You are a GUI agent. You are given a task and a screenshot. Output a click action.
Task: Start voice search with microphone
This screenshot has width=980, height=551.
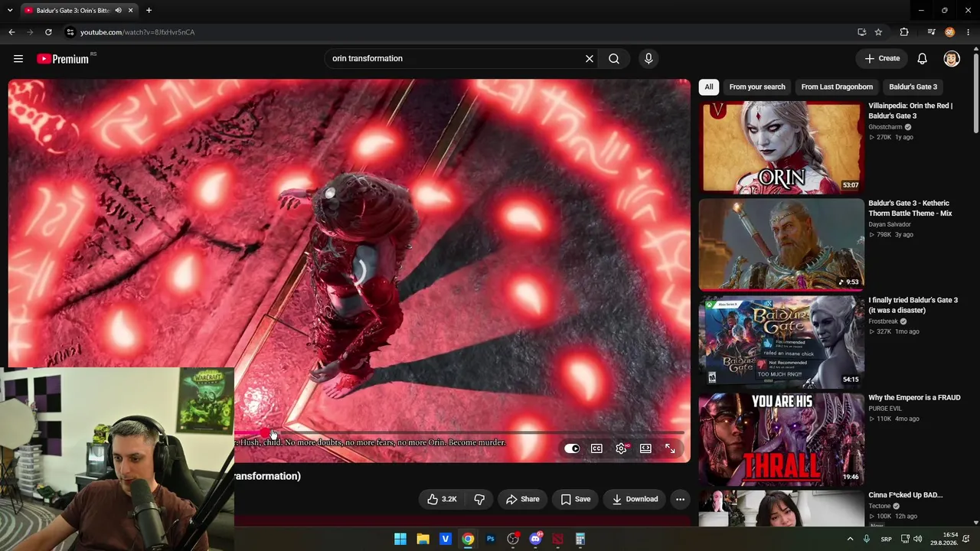(648, 58)
